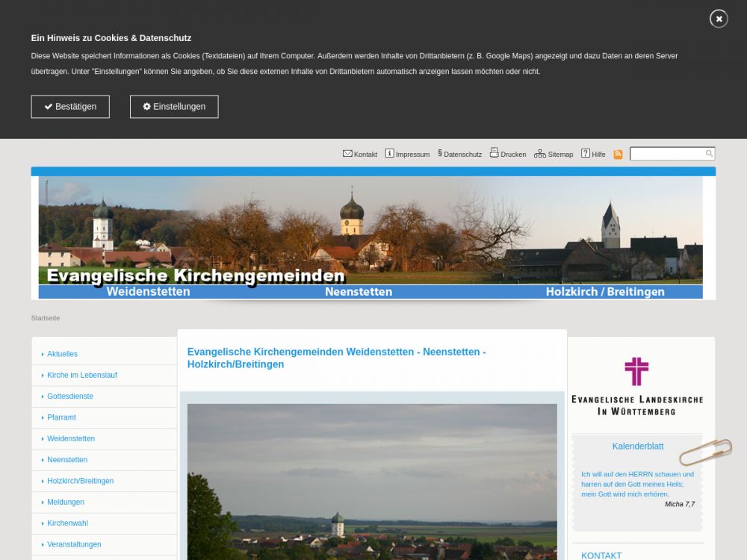The height and width of the screenshot is (560, 747).
Task: Close the cookie notice with X icon
Action: pyautogui.click(x=719, y=19)
